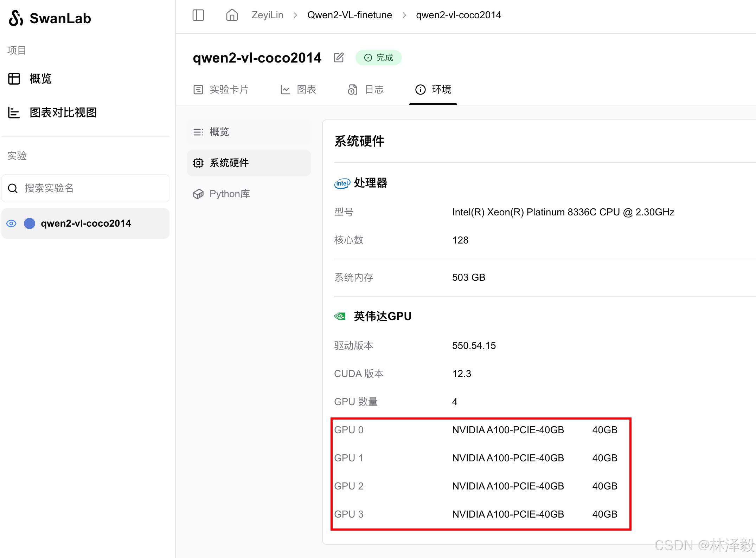Open Qwen2-VL-finetune breadcrumb link
Viewport: 756px width, 558px height.
point(350,15)
